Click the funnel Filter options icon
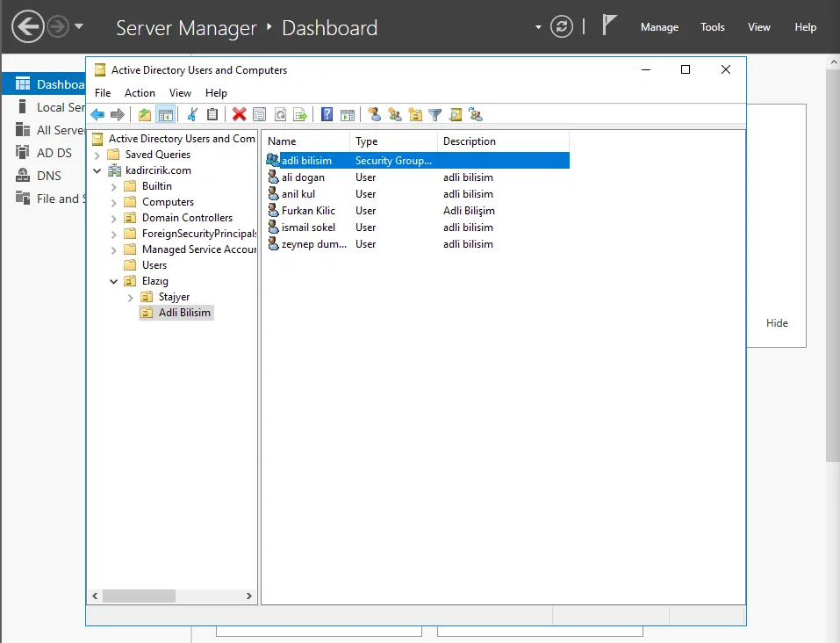840x643 pixels. [x=435, y=114]
